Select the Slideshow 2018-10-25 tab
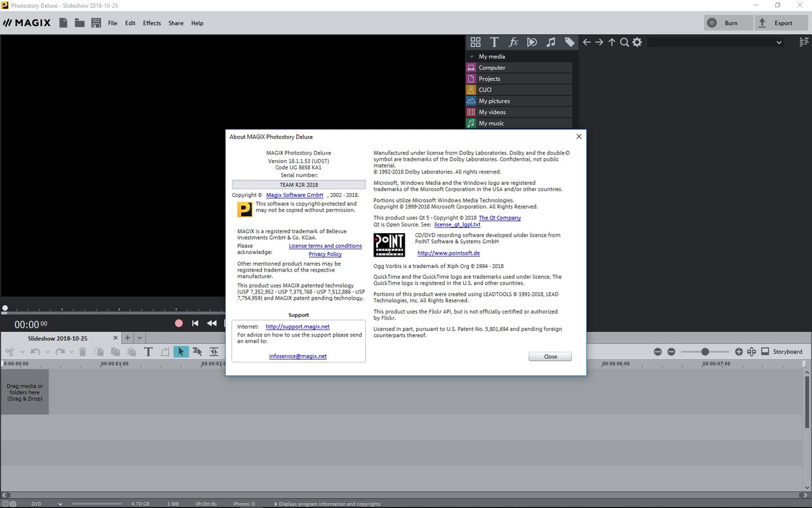812x508 pixels. point(58,338)
